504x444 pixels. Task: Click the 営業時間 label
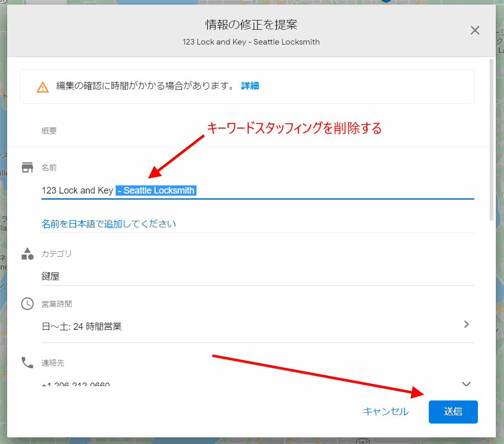(57, 304)
